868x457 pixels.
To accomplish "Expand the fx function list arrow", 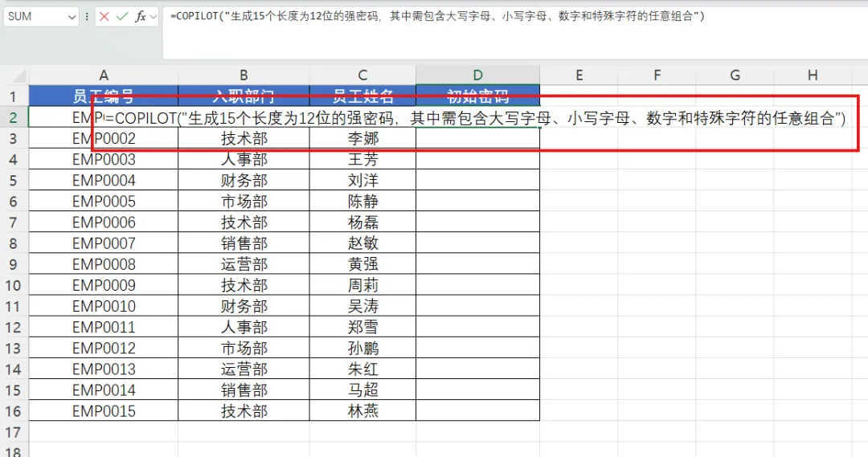I will tap(154, 17).
